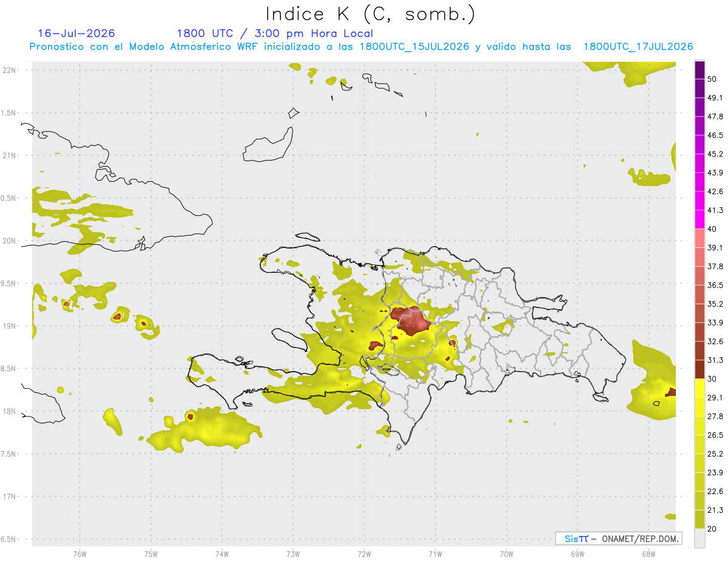The image size is (728, 562).
Task: Click the colorbar label "49.1"
Action: pyautogui.click(x=715, y=98)
